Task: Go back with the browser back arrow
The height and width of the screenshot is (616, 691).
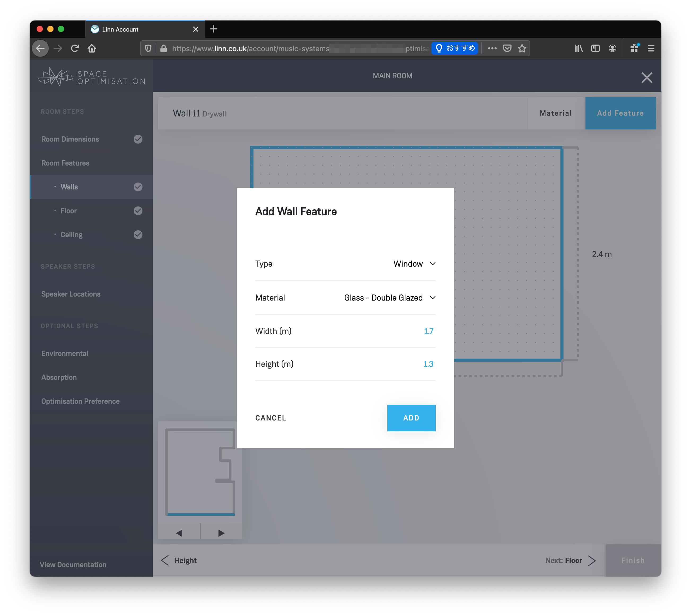Action: click(x=40, y=48)
